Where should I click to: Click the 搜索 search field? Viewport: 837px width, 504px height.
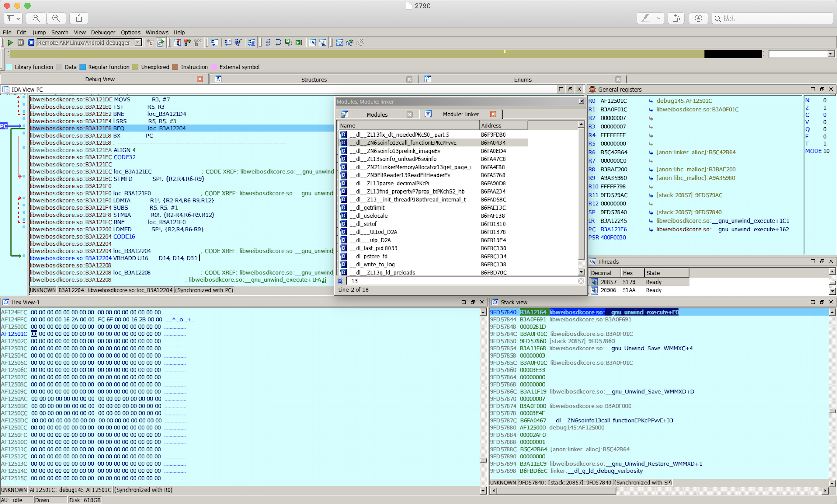[771, 18]
